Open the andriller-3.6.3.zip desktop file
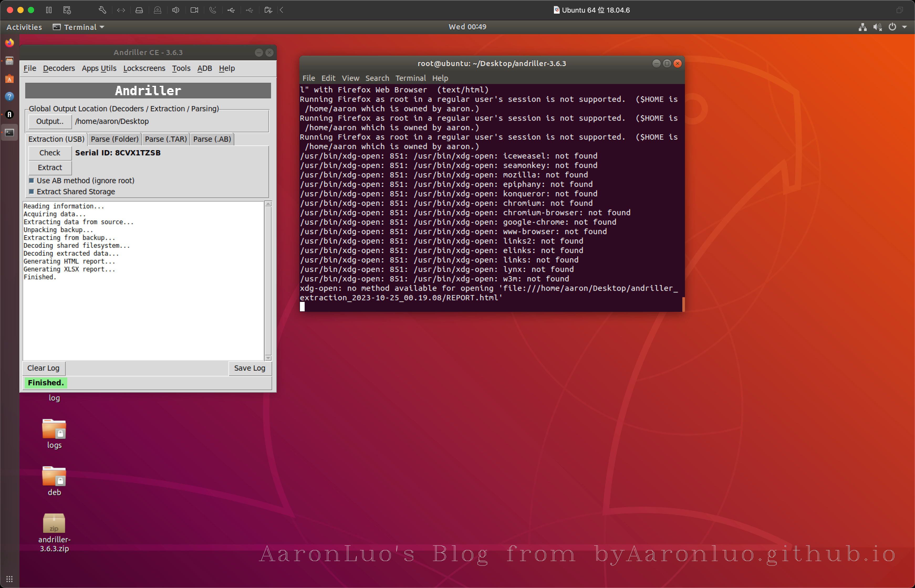 54,523
